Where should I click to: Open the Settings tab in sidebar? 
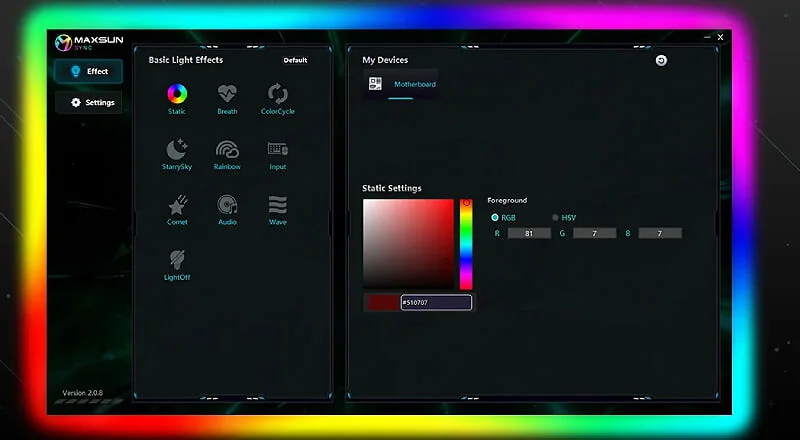coord(89,103)
